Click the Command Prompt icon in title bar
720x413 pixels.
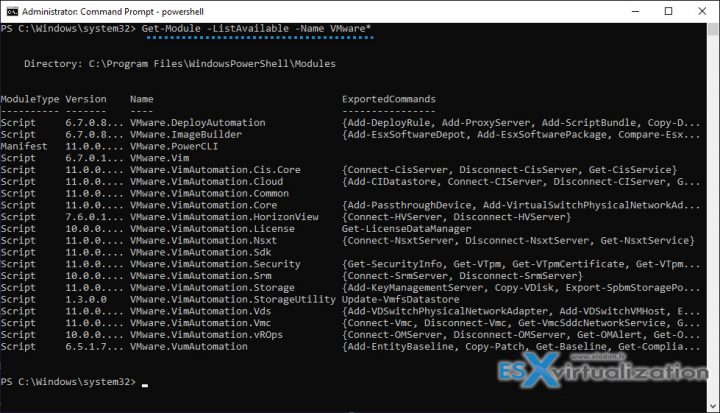coord(12,11)
